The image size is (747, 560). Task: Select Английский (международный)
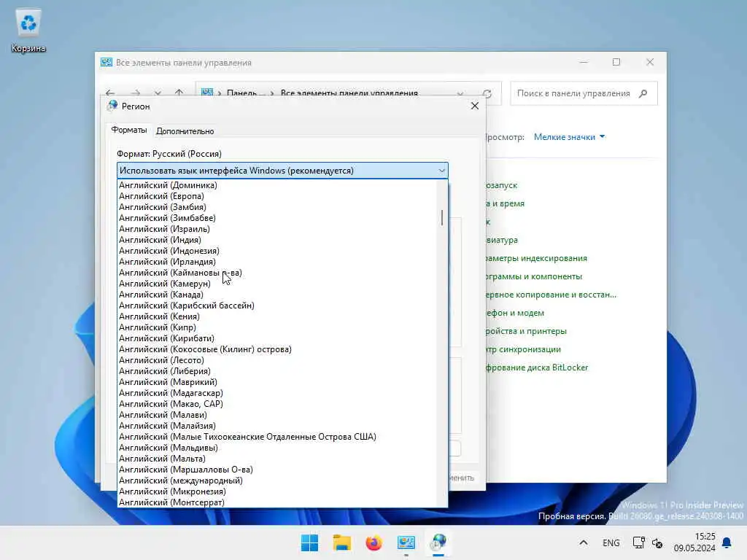tap(276, 481)
